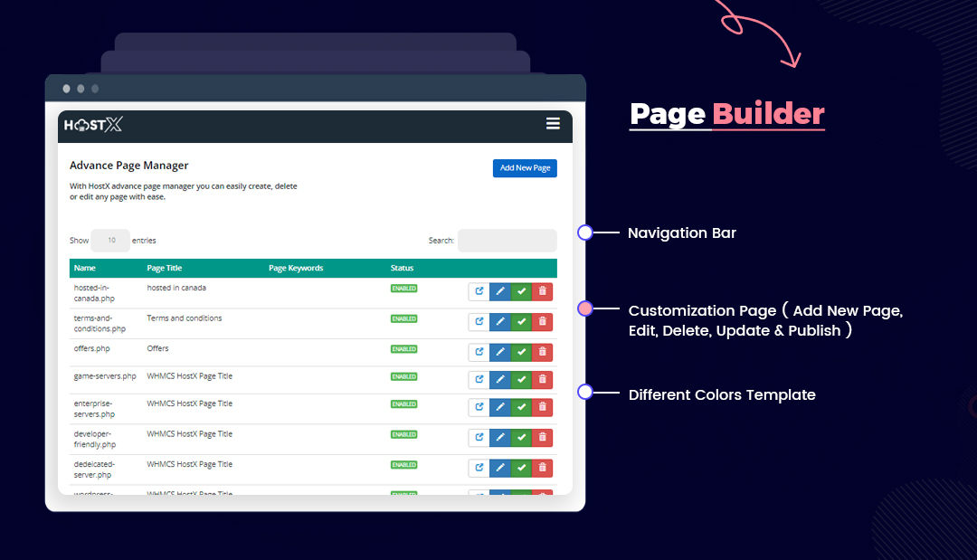Sort table by Page Title column
The width and height of the screenshot is (977, 560).
point(165,268)
